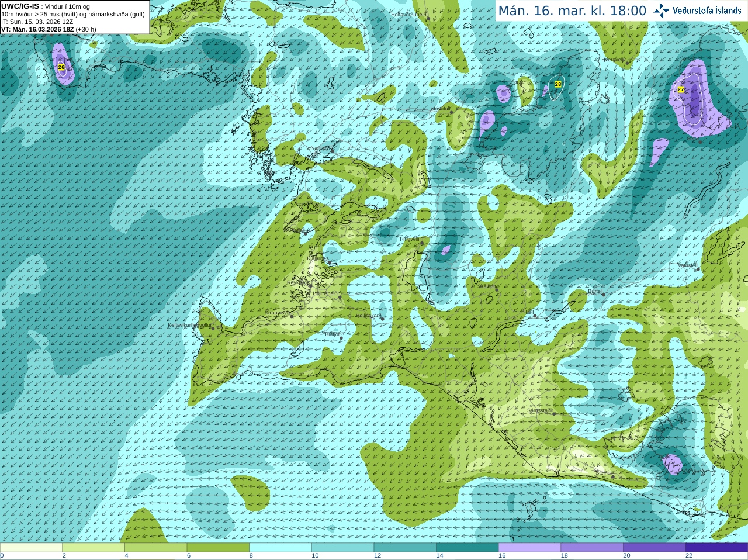Select the 0–2 m/s legend color

[31, 548]
